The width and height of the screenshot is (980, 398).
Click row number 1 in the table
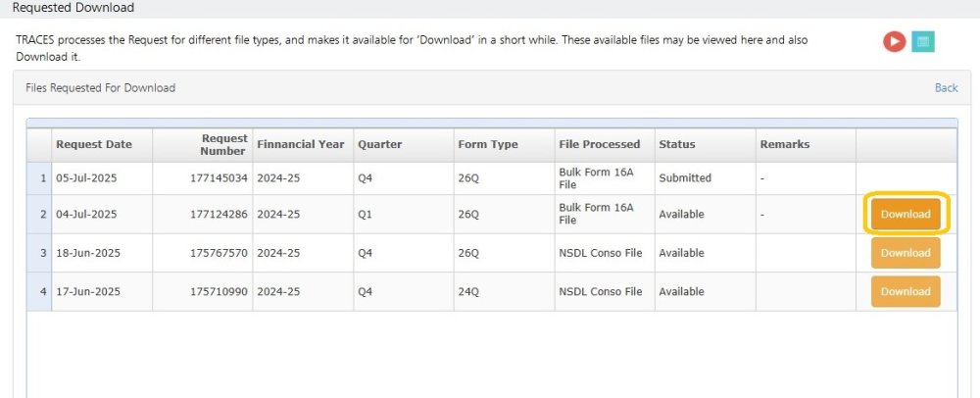[x=41, y=178]
